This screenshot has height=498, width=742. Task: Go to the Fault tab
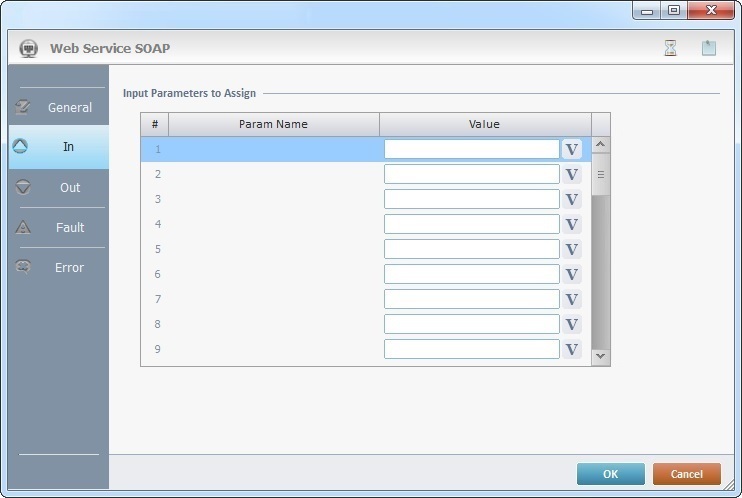(58, 227)
